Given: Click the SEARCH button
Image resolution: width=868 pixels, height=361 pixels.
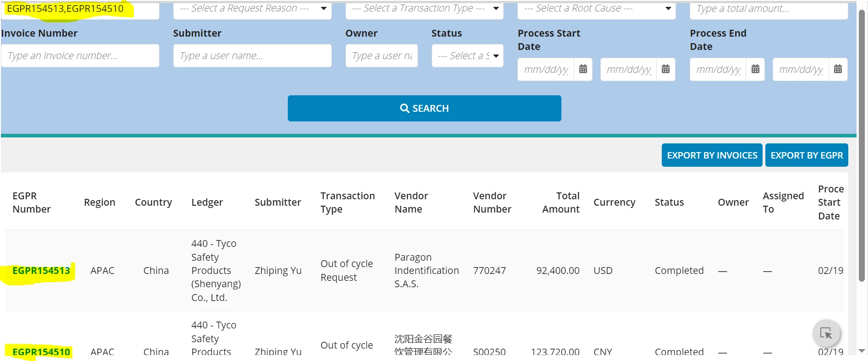Looking at the screenshot, I should coord(424,108).
